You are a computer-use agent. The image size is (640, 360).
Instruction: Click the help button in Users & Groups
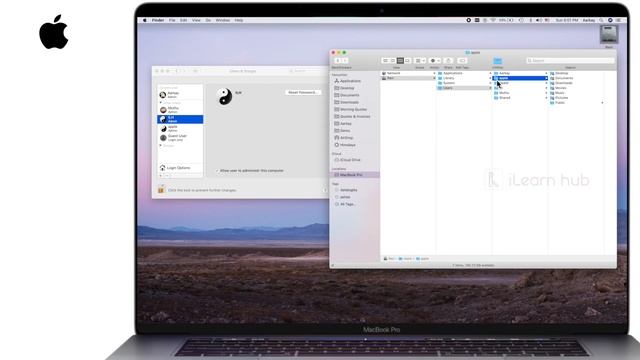coord(324,190)
